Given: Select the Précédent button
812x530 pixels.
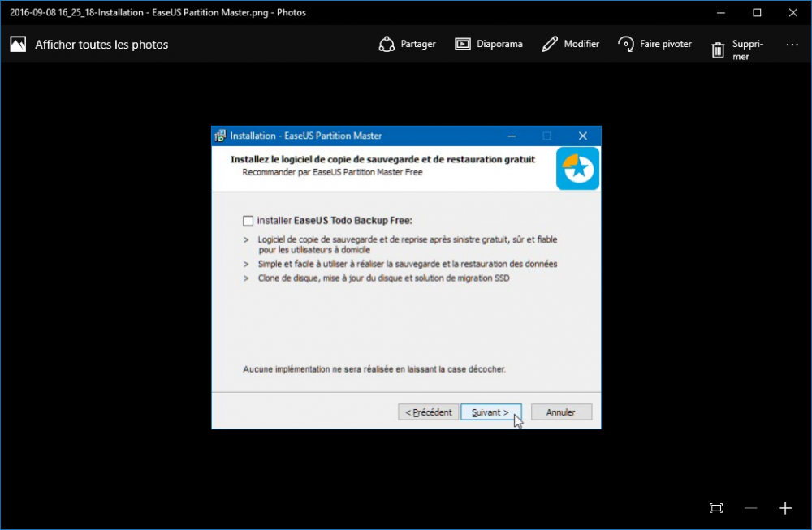Looking at the screenshot, I should click(428, 412).
